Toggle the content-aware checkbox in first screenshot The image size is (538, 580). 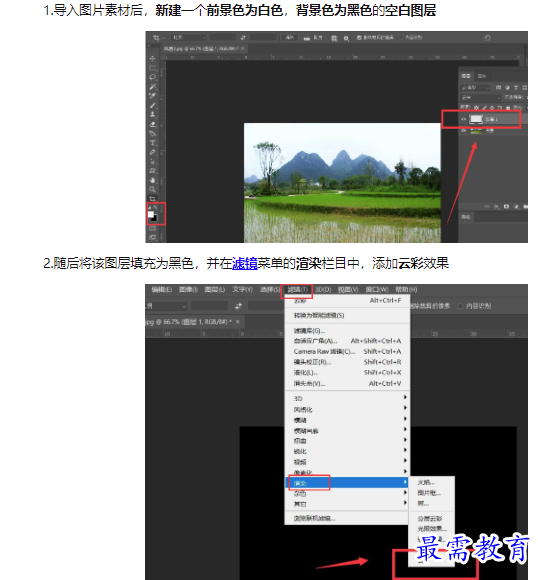coord(401,38)
